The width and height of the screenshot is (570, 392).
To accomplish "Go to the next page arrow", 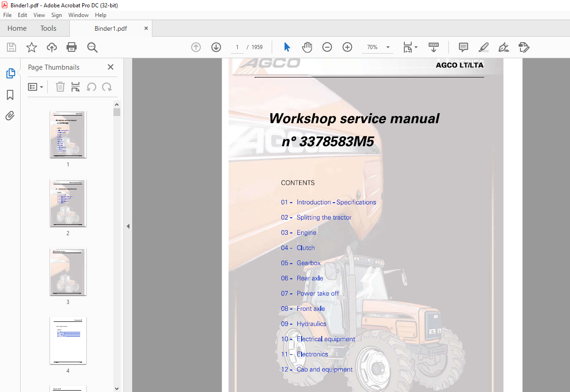I will pos(216,47).
